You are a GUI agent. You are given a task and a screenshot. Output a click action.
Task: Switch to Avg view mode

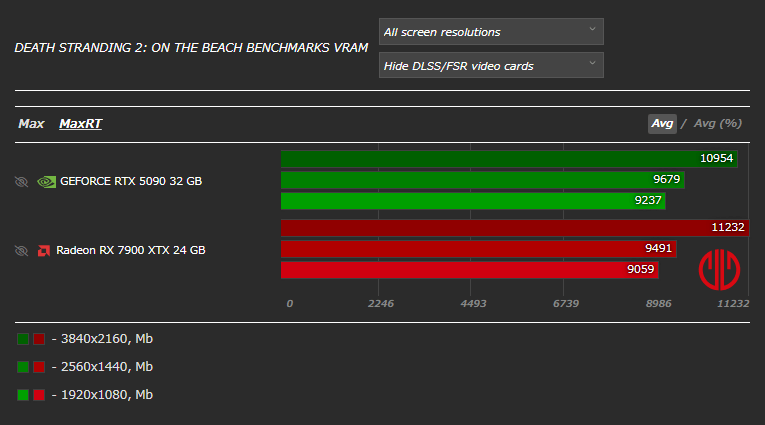pyautogui.click(x=662, y=124)
